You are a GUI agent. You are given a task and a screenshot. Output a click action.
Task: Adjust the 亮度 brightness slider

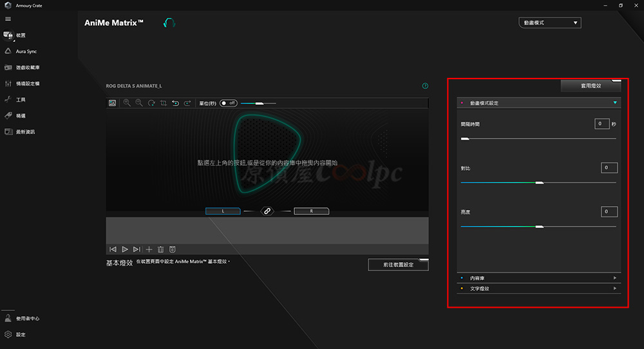[538, 227]
